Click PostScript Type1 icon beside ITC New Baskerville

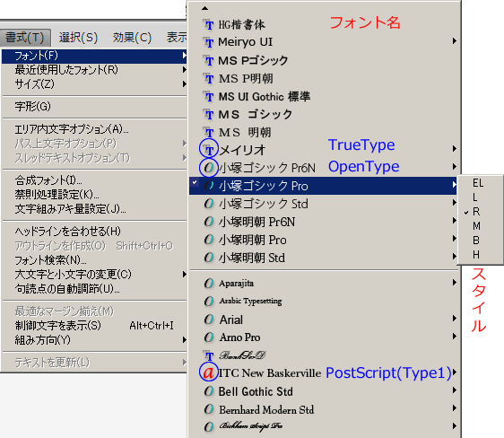click(209, 372)
